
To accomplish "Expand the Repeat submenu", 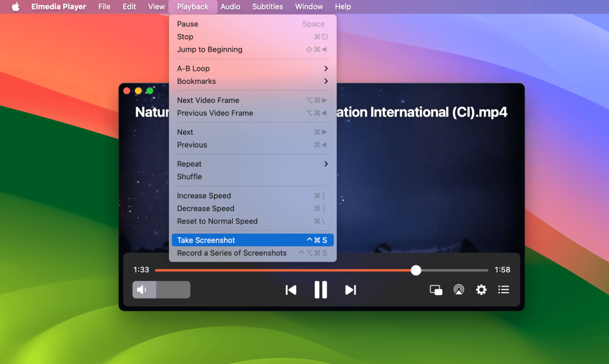I will tap(252, 164).
